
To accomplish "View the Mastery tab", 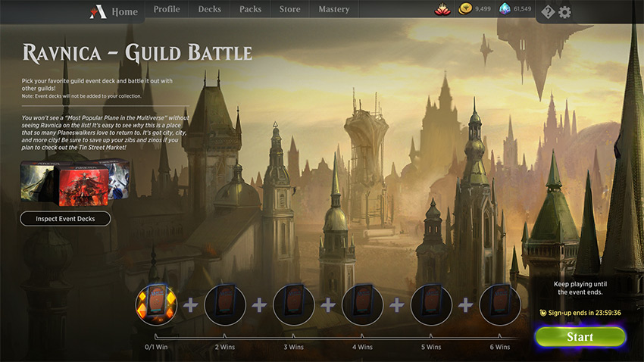I will click(334, 9).
